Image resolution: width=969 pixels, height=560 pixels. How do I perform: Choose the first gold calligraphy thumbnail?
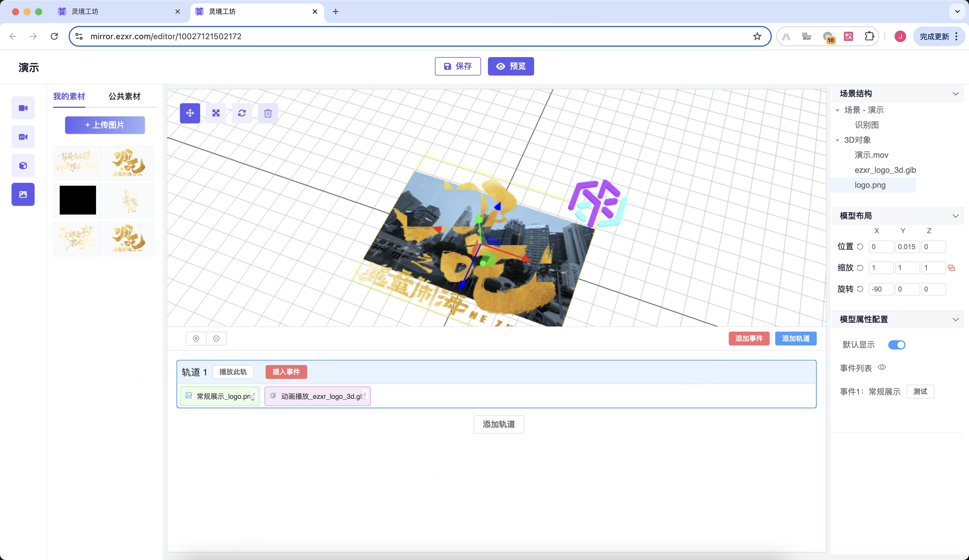(x=78, y=163)
